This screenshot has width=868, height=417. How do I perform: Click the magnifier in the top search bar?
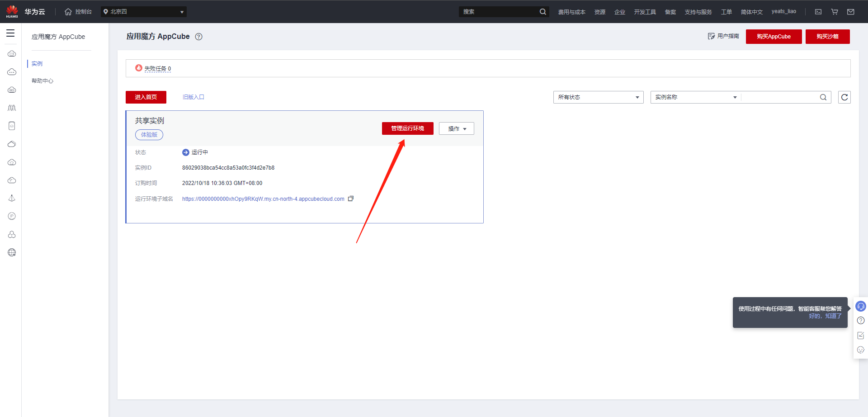coord(543,12)
